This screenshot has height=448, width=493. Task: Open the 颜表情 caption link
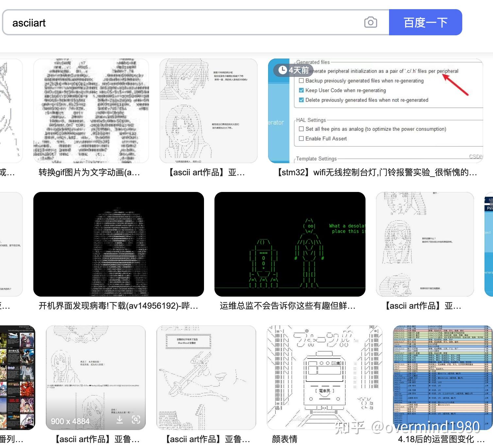click(285, 439)
